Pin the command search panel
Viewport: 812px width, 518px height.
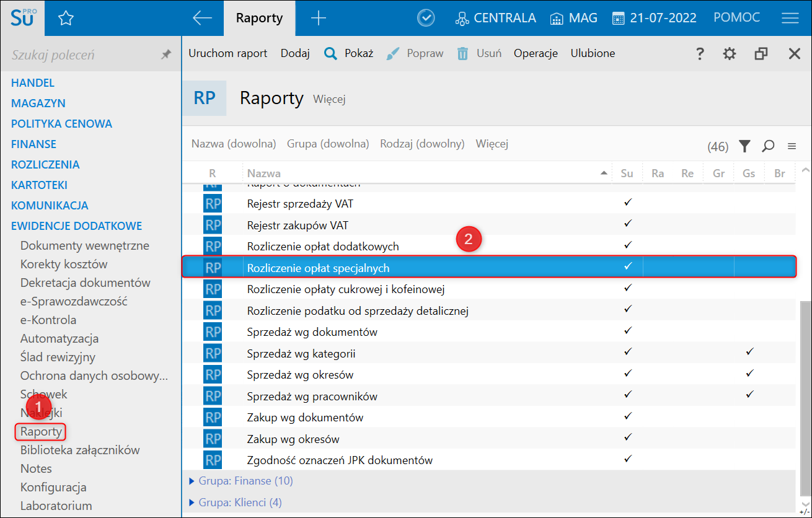[165, 55]
